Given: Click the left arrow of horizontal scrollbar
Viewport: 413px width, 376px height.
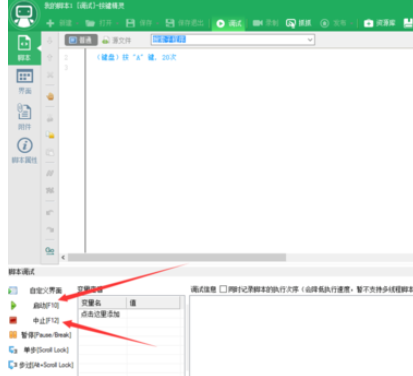Looking at the screenshot, I should pyautogui.click(x=63, y=257).
